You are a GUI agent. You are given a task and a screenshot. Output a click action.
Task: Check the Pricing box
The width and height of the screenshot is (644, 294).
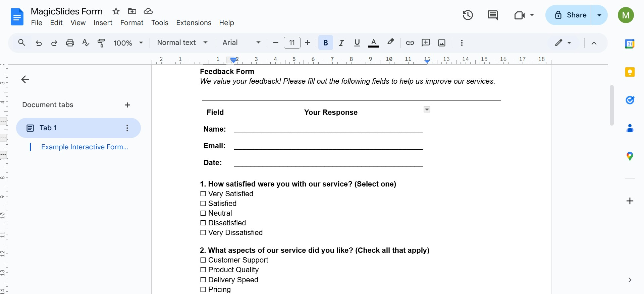(x=203, y=290)
